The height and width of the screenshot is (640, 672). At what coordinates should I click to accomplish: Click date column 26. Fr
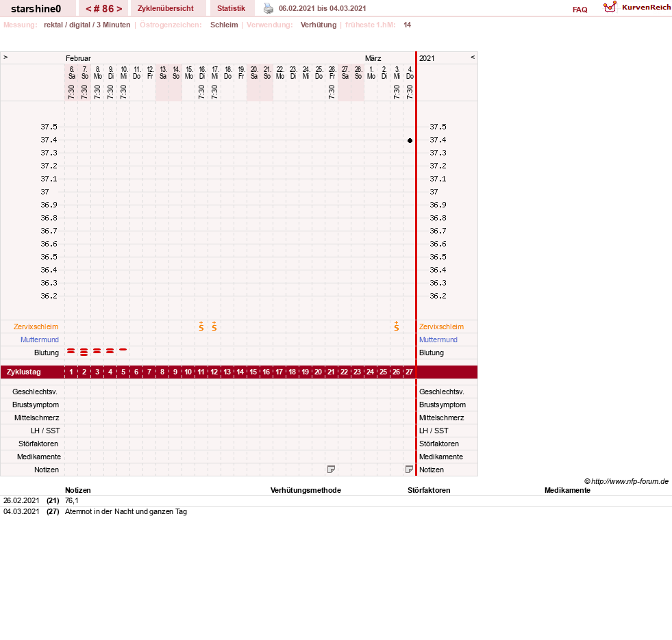pos(332,73)
